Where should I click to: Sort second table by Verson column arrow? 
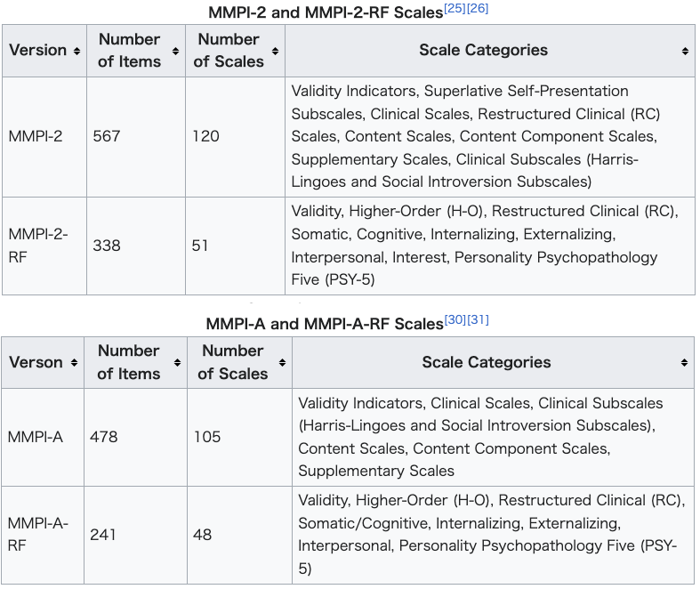pyautogui.click(x=74, y=363)
